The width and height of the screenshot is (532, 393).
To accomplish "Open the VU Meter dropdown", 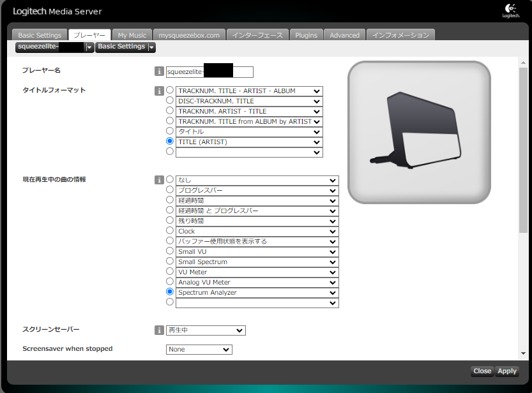I will click(x=257, y=272).
